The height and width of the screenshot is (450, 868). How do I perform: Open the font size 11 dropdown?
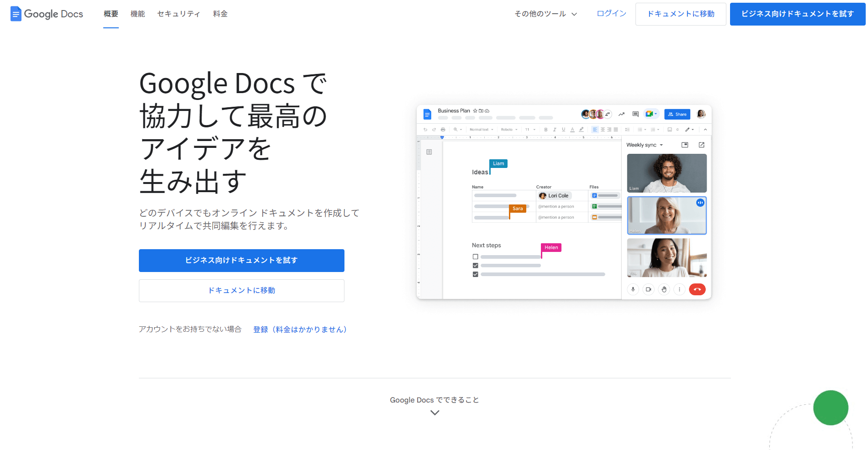click(530, 130)
